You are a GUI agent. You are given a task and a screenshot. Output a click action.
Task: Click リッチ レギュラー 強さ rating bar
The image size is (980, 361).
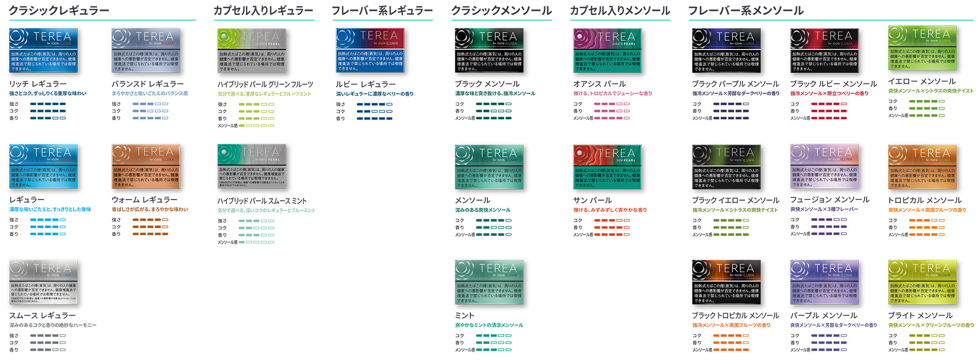(x=48, y=104)
